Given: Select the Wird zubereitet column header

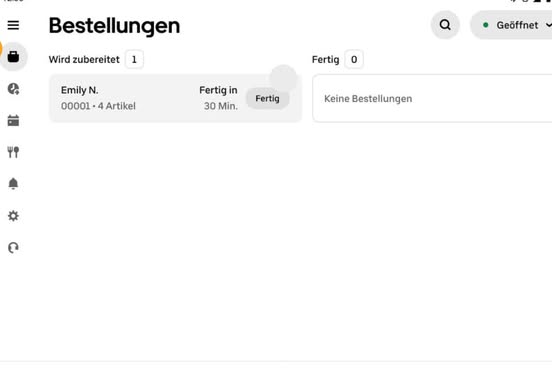Looking at the screenshot, I should coord(84,60).
